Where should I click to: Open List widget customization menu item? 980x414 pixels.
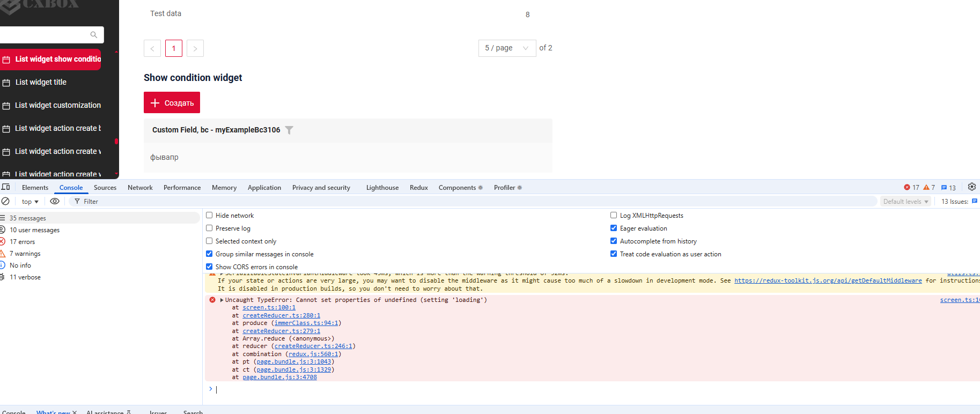pos(58,106)
